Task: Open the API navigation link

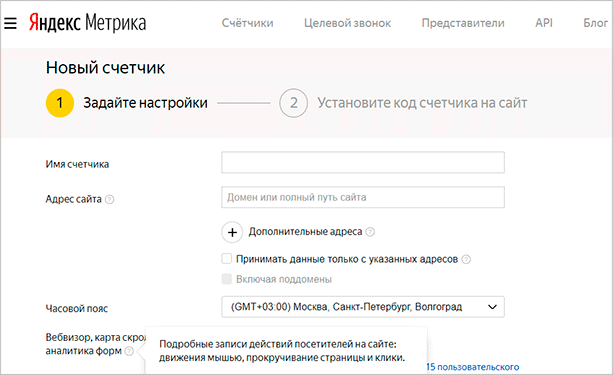Action: click(544, 23)
